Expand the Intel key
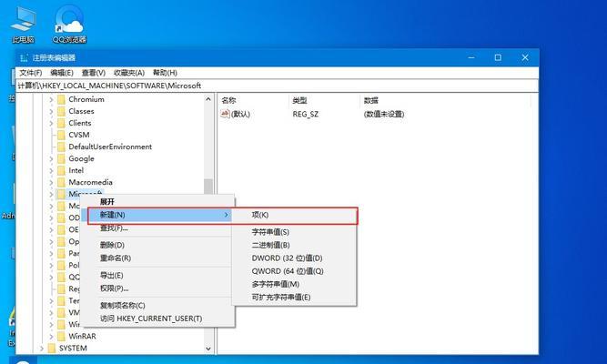Screen dimensions: 607x364 [51, 170]
